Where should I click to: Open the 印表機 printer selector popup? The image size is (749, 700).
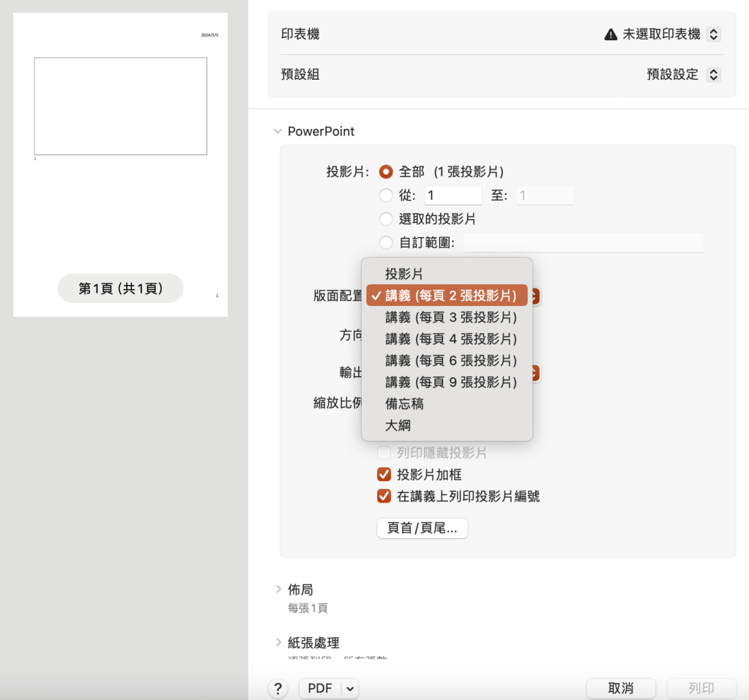tap(715, 34)
